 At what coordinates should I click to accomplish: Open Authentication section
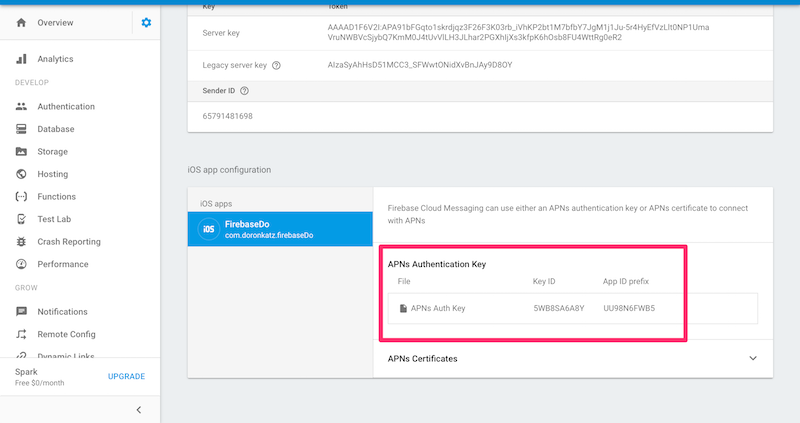[x=66, y=106]
